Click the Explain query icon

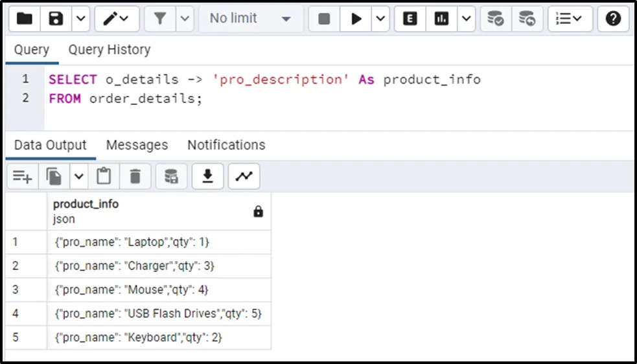click(410, 19)
